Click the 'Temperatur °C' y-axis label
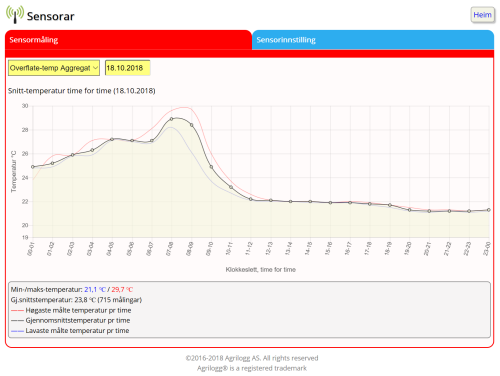500x376 pixels. click(14, 172)
